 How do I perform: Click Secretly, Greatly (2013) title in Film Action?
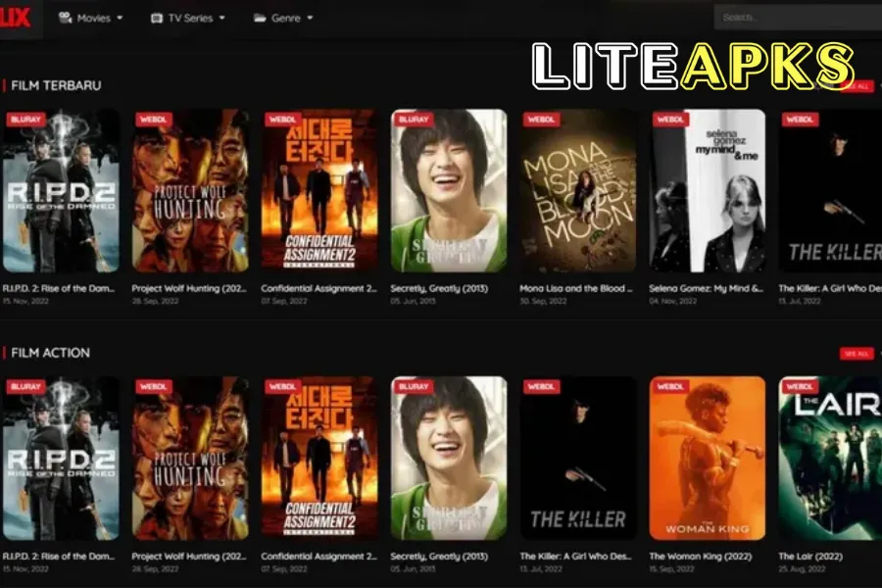(439, 557)
